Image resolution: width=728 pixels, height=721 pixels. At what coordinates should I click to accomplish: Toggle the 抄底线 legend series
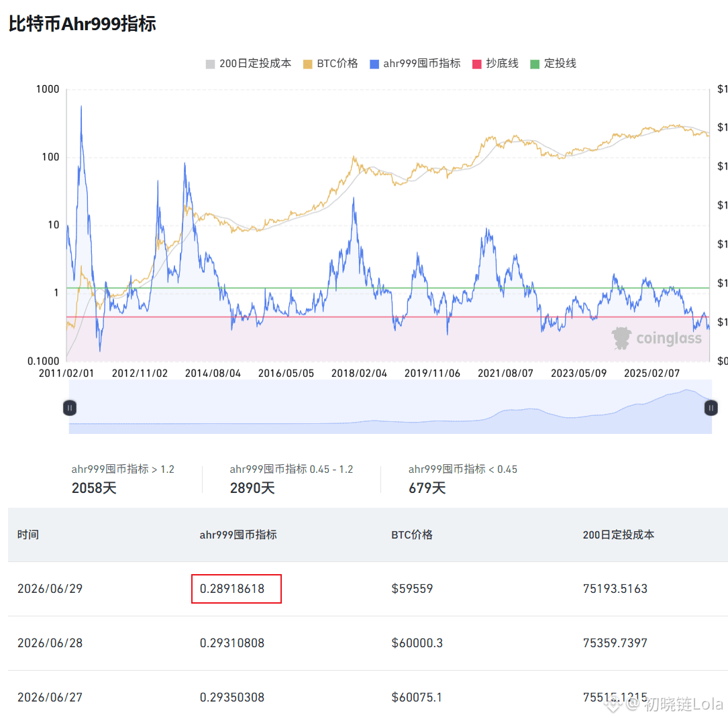(495, 64)
